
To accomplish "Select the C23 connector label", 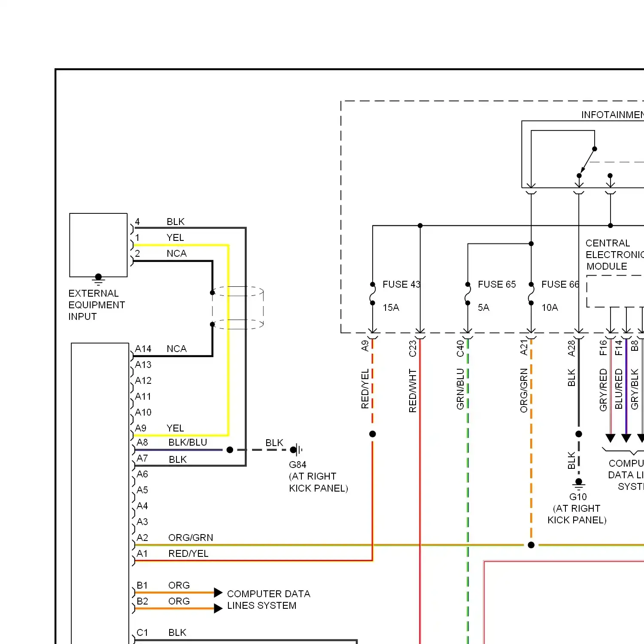I will pyautogui.click(x=413, y=349).
